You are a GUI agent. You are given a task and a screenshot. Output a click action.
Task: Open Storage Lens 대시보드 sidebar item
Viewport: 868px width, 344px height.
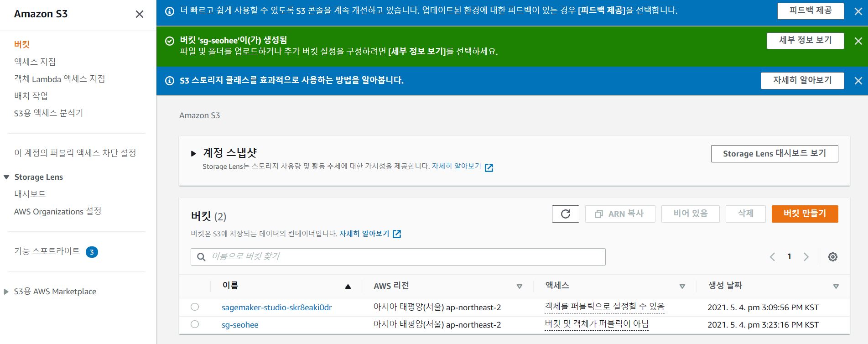click(30, 194)
